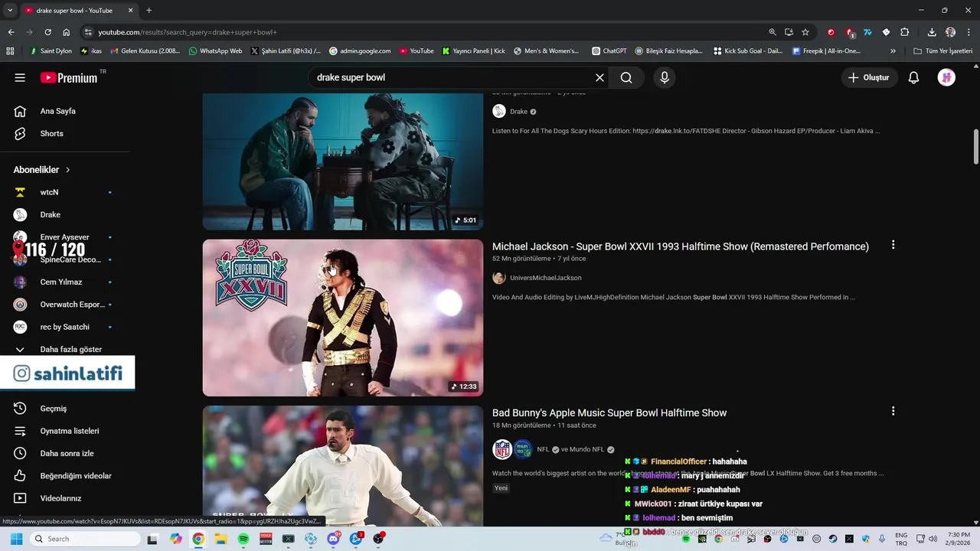The image size is (980, 551).
Task: Open the Tüm Yer İşaretleri folder
Action: (943, 51)
